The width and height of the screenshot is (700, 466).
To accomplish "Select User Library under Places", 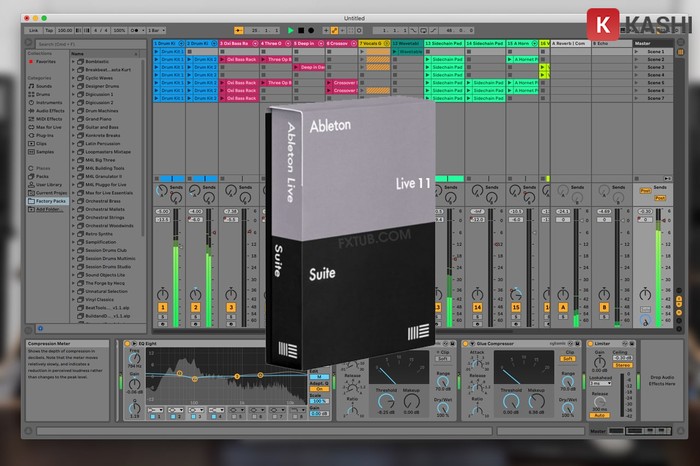I will (46, 184).
